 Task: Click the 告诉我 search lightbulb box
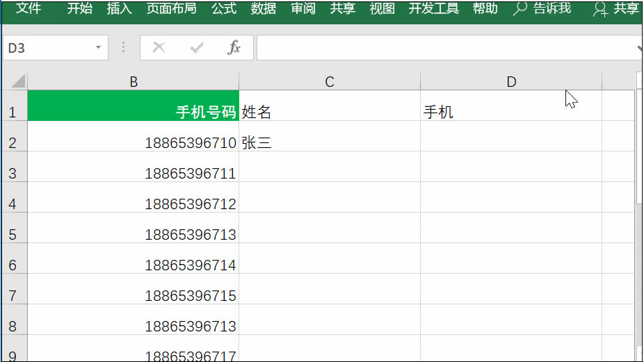(542, 8)
